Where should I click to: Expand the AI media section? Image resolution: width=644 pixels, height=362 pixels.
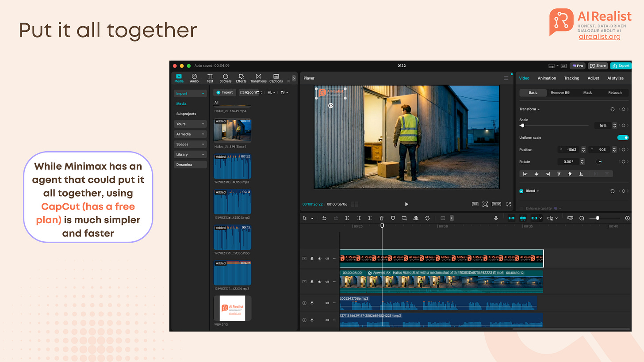(190, 134)
